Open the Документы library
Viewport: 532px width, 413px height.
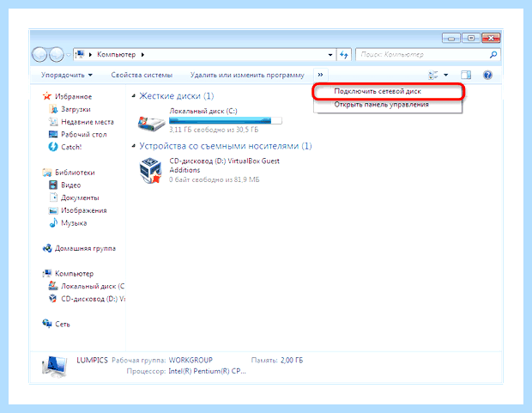pos(80,197)
